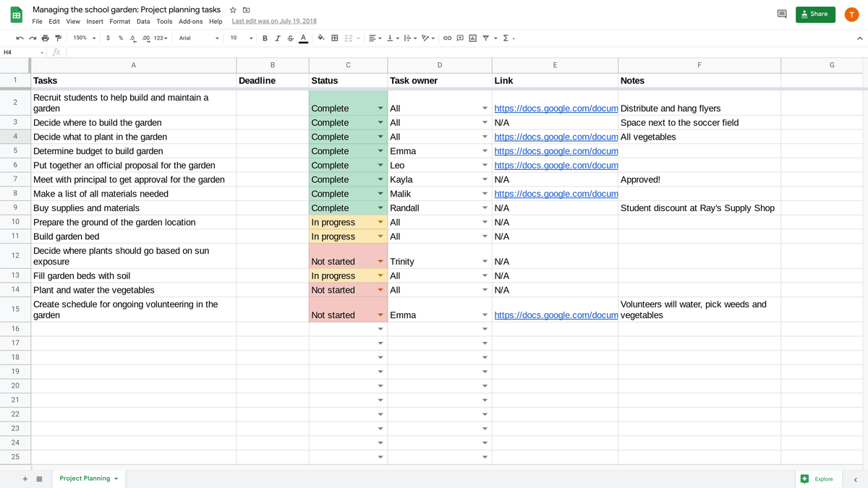This screenshot has width=868, height=488.
Task: Select the 'Approved!' notes cell
Action: 699,179
